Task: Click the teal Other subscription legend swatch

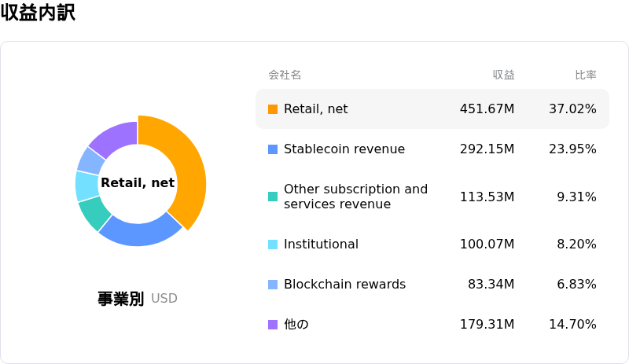Action: 273,197
